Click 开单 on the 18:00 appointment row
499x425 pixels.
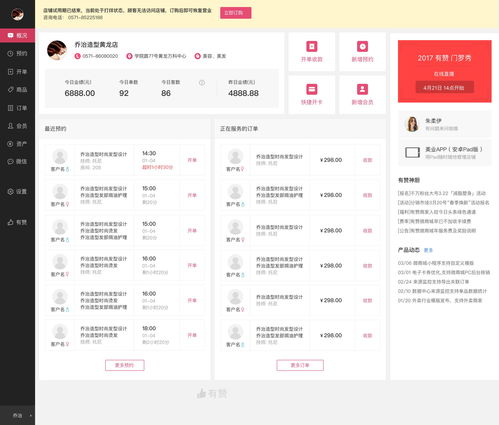[x=192, y=335]
